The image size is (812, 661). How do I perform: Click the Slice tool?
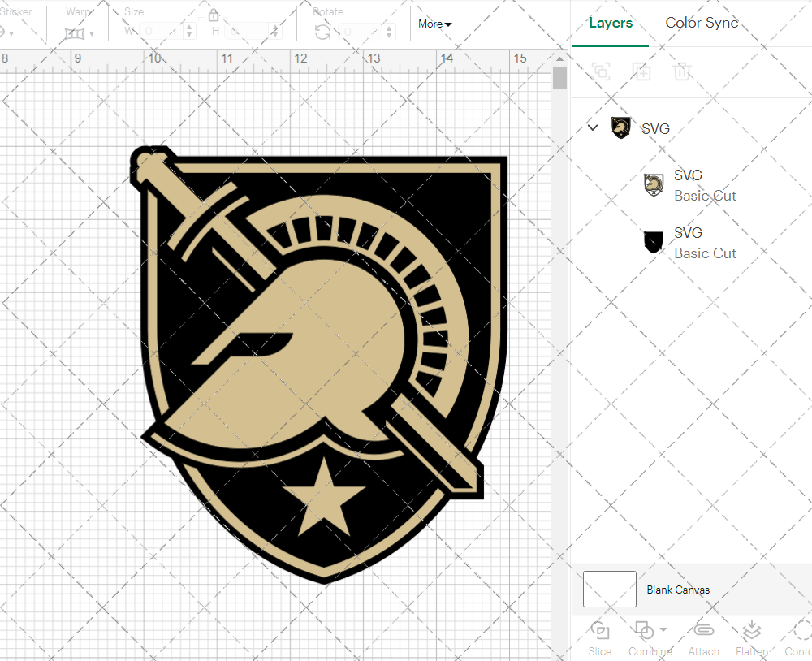(x=600, y=639)
